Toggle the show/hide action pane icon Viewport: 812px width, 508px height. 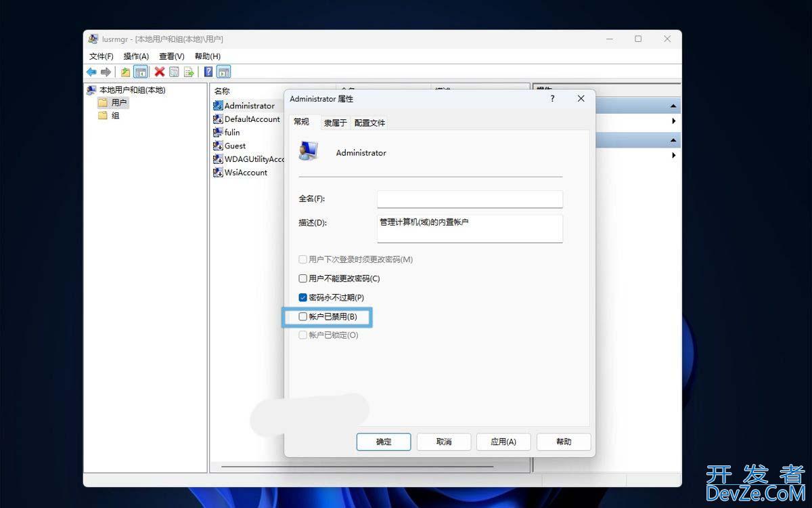tap(223, 72)
